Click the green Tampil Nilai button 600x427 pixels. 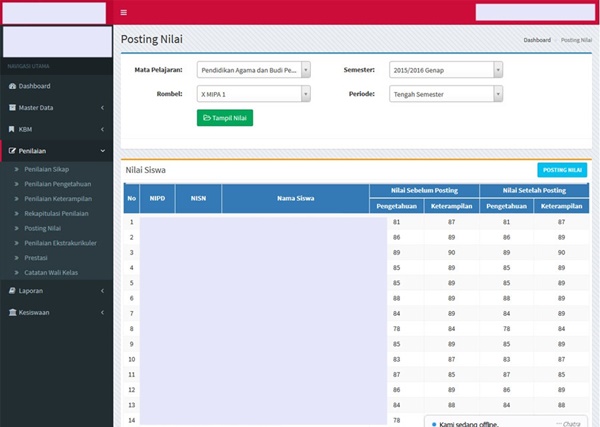pyautogui.click(x=225, y=118)
